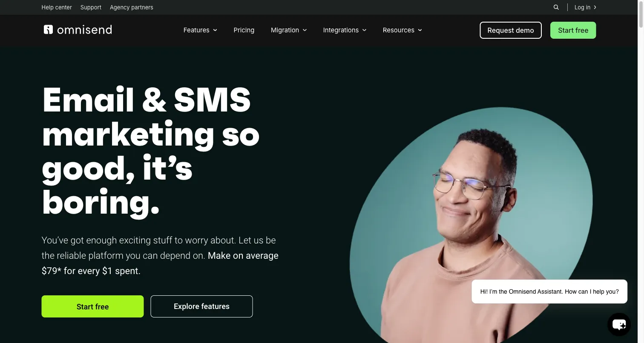This screenshot has width=644, height=343.
Task: Open the Pricing page
Action: click(244, 30)
